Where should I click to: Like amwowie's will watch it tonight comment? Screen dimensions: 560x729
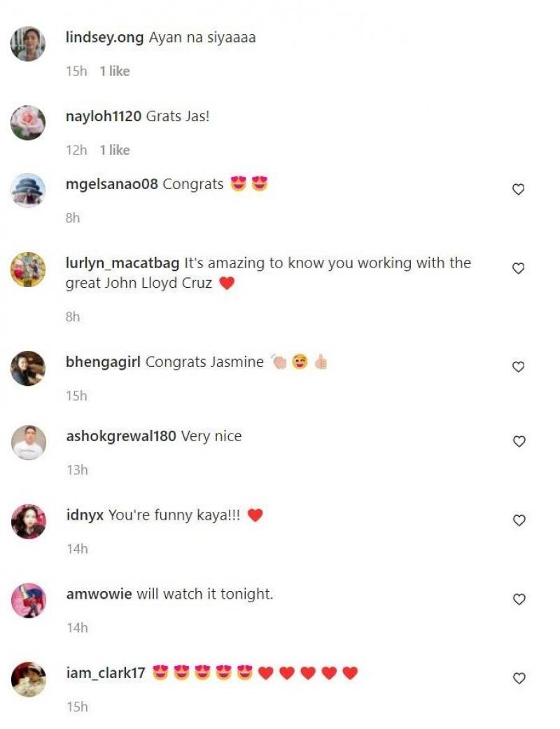[519, 599]
